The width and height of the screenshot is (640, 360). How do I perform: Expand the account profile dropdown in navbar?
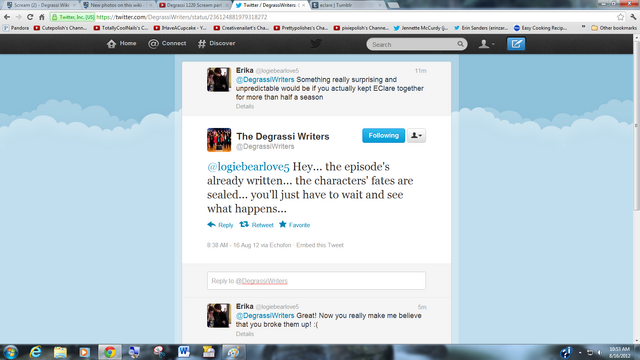point(487,44)
